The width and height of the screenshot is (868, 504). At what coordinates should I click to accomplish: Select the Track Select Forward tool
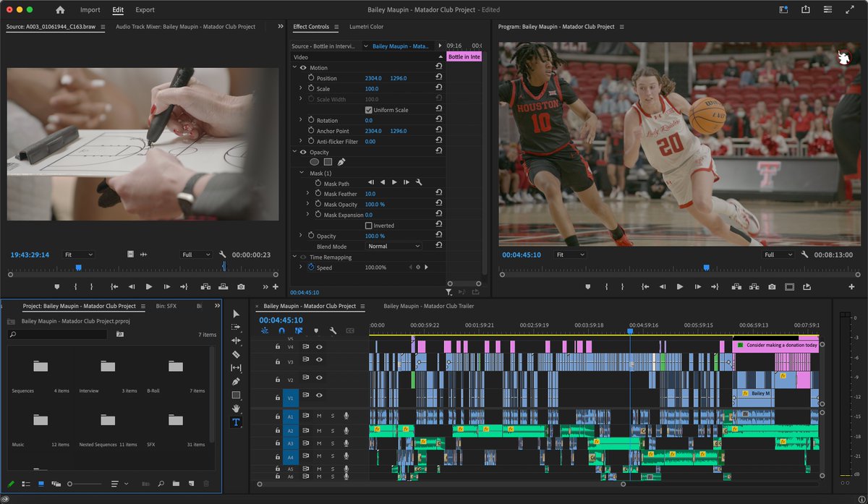[236, 327]
